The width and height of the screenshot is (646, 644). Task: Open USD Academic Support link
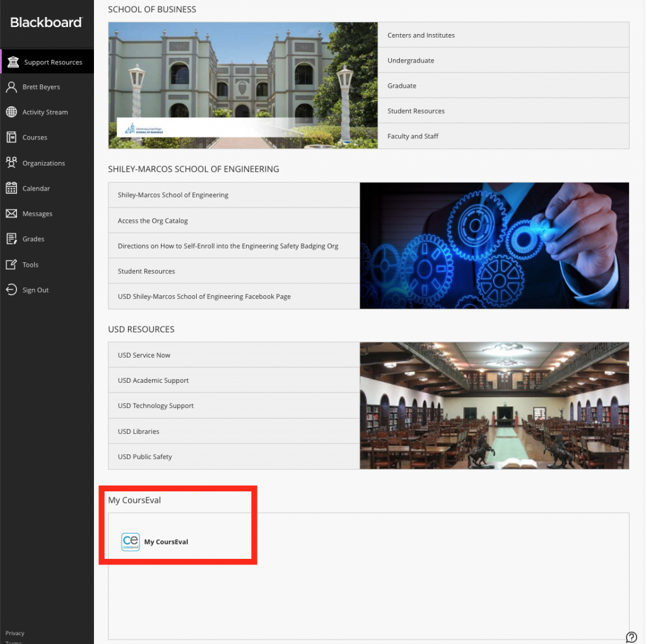coord(234,380)
